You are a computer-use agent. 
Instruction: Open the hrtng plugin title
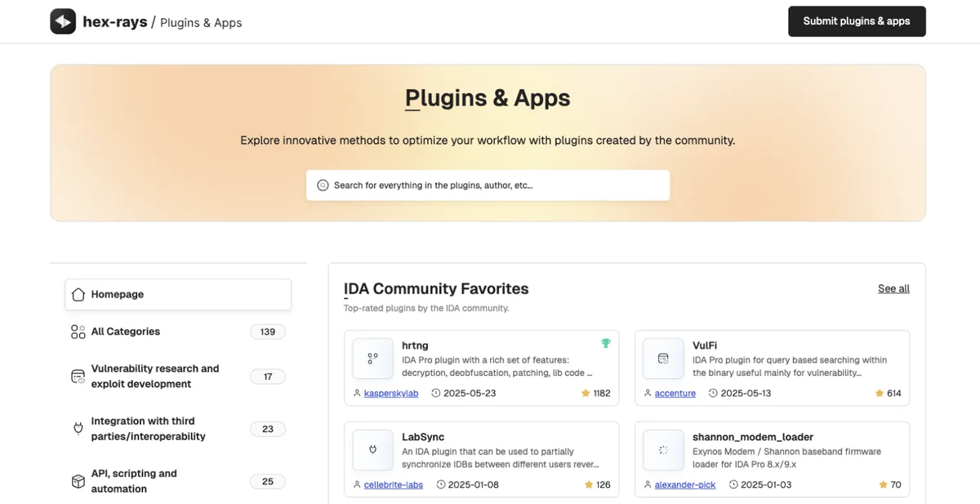[415, 346]
